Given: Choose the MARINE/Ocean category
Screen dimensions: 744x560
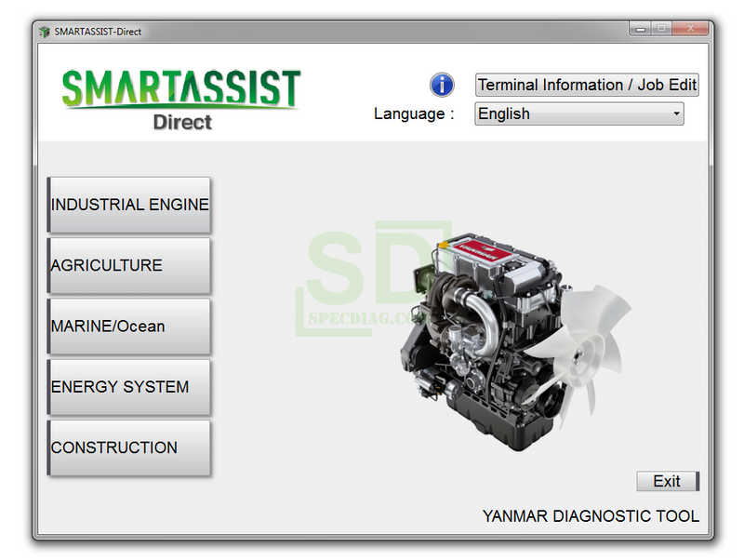Looking at the screenshot, I should point(129,327).
